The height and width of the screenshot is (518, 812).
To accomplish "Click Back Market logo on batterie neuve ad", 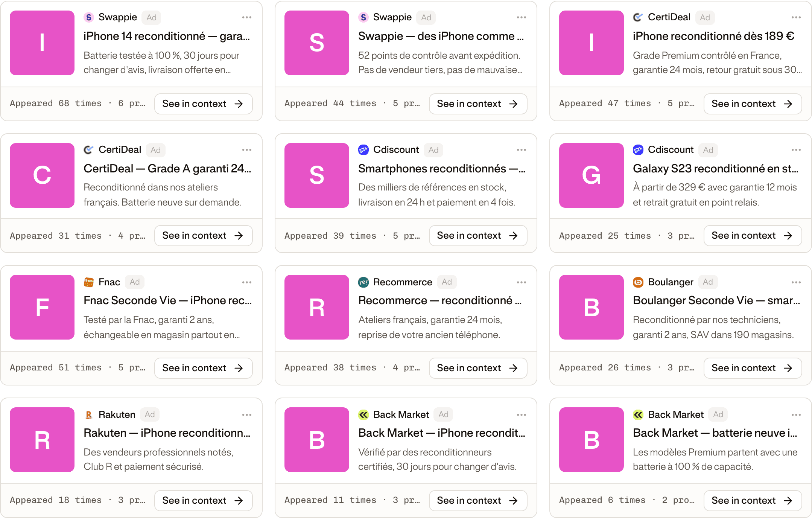I will (x=638, y=414).
